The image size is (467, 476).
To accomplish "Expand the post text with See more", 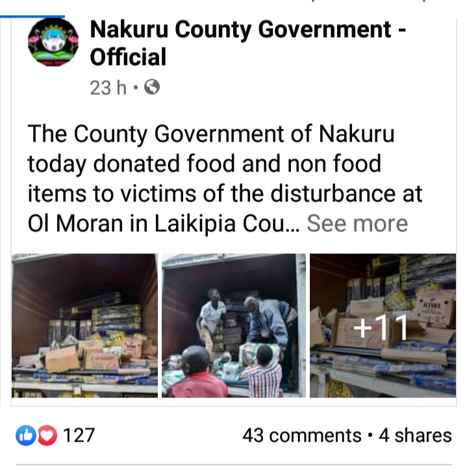I will [357, 223].
